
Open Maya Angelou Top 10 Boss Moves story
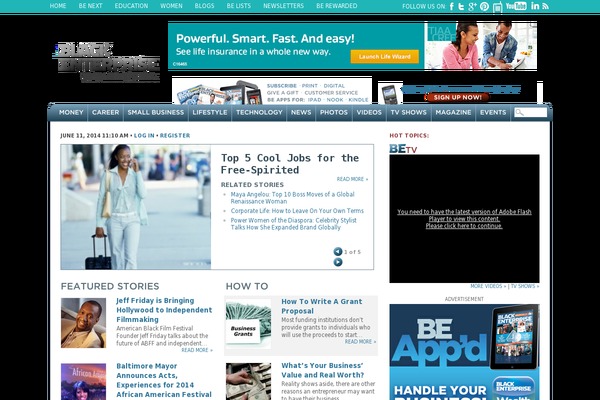click(x=292, y=198)
